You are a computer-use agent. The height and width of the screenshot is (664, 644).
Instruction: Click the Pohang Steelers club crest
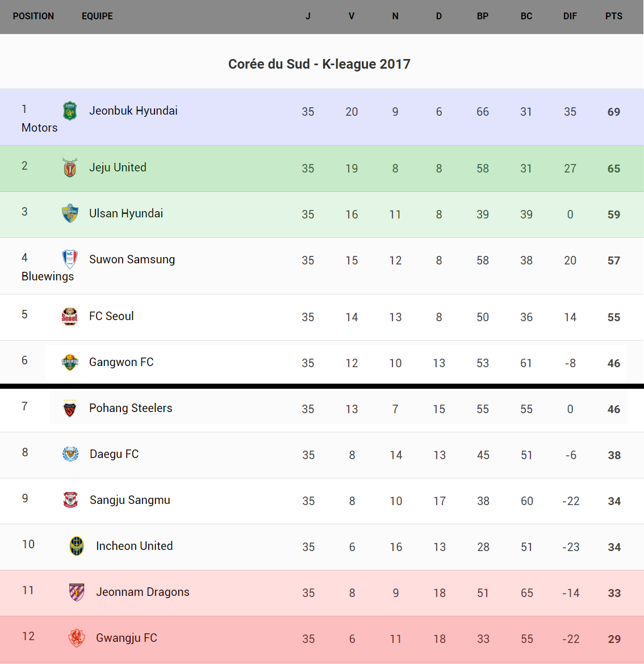70,408
